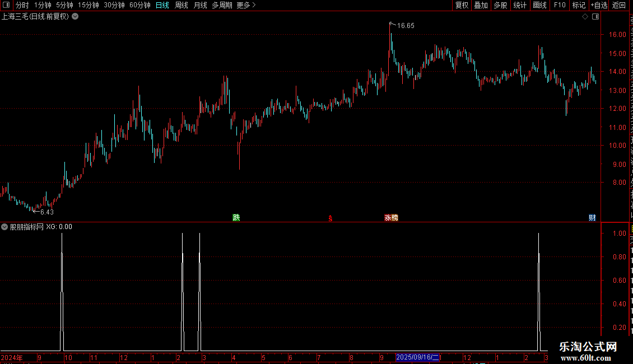Viewport: 633px width, 364px height.
Task: Open the 涨榜 event marker
Action: pyautogui.click(x=391, y=217)
